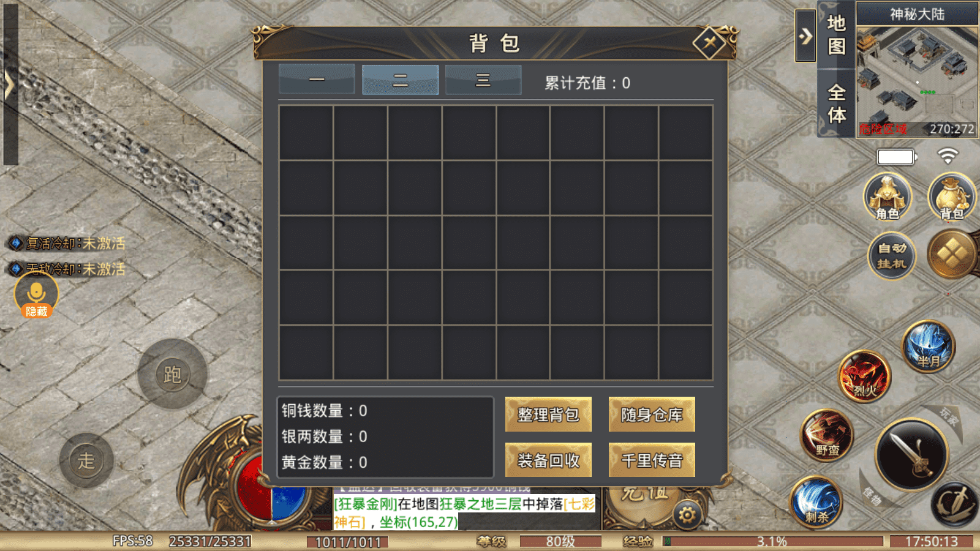Viewport: 980px width, 551px height.
Task: Switch to backpack page 一
Action: click(317, 80)
